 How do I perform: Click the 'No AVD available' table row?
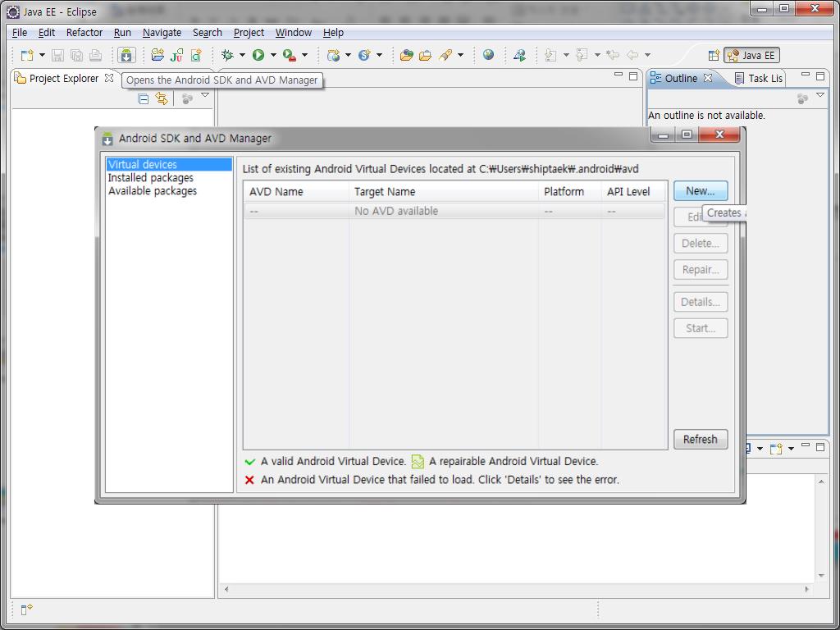click(x=454, y=211)
